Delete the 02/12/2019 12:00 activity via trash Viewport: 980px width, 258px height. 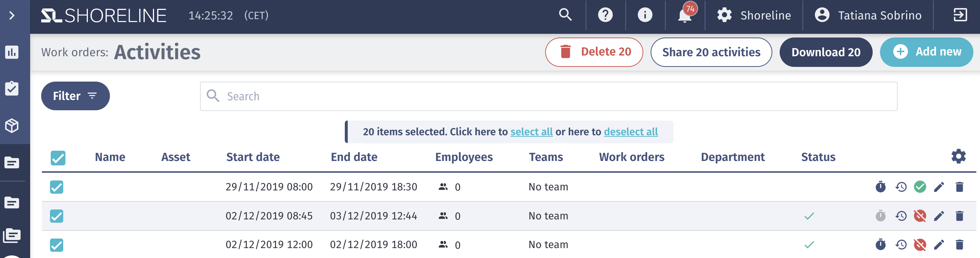pos(959,244)
